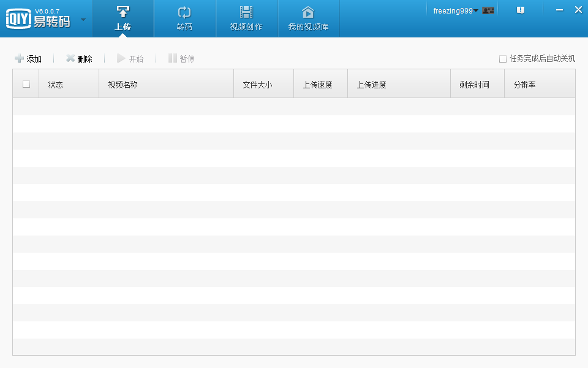Open the 我的视频库 tab
This screenshot has height=368, width=588.
point(307,18)
